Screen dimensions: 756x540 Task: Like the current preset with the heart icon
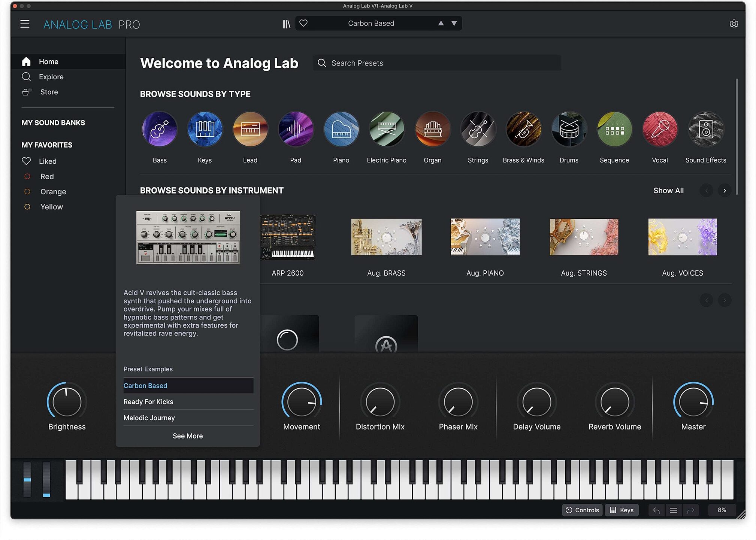(x=303, y=23)
